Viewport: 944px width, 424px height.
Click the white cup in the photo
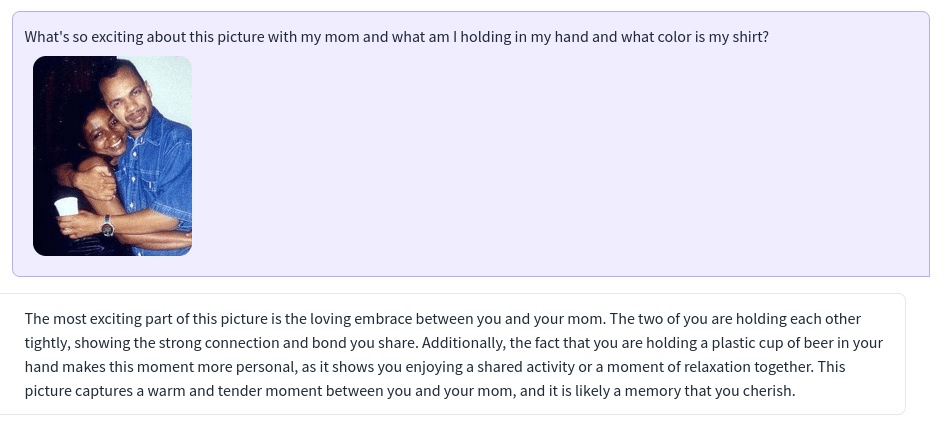tap(66, 207)
